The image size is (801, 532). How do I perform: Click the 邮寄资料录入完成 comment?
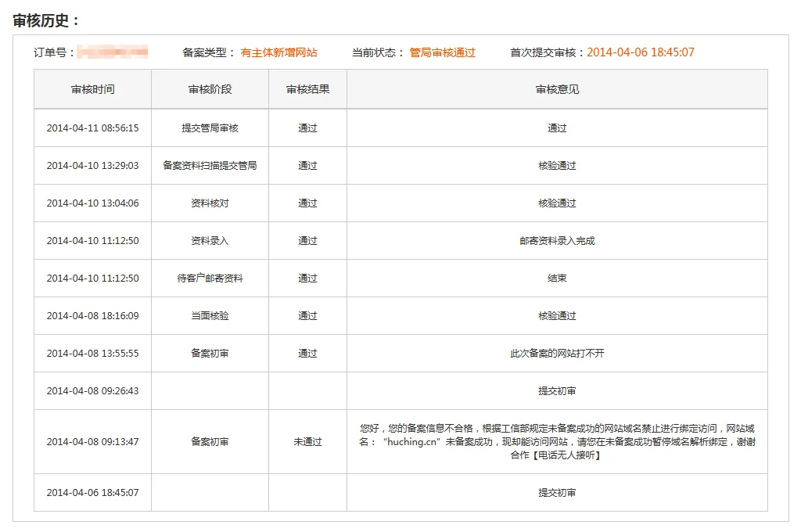coord(557,241)
